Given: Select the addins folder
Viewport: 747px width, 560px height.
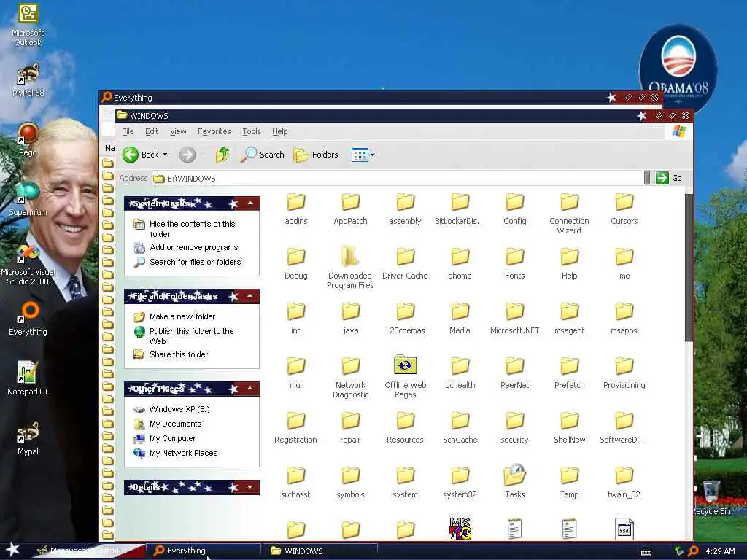Looking at the screenshot, I should [x=296, y=209].
